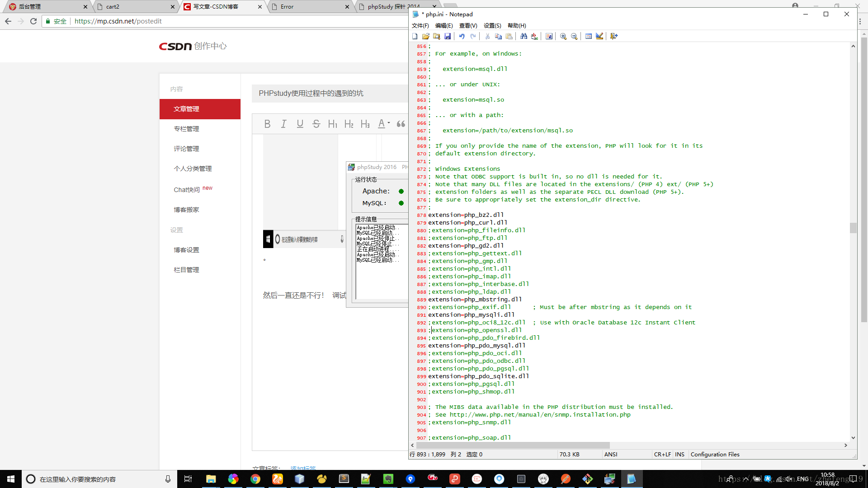Close the cart2 browser tab
This screenshot has height=488, width=868.
coord(172,7)
